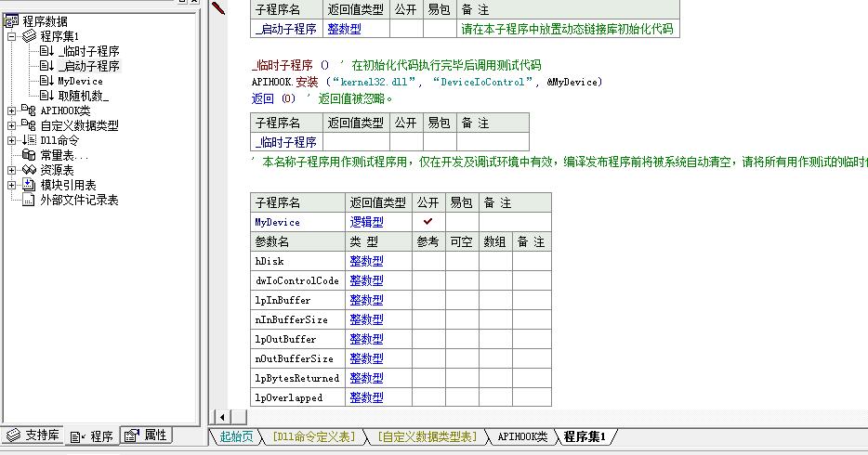The width and height of the screenshot is (868, 455).
Task: Click the MyDevice subroutine icon in tree
Action: (x=47, y=81)
